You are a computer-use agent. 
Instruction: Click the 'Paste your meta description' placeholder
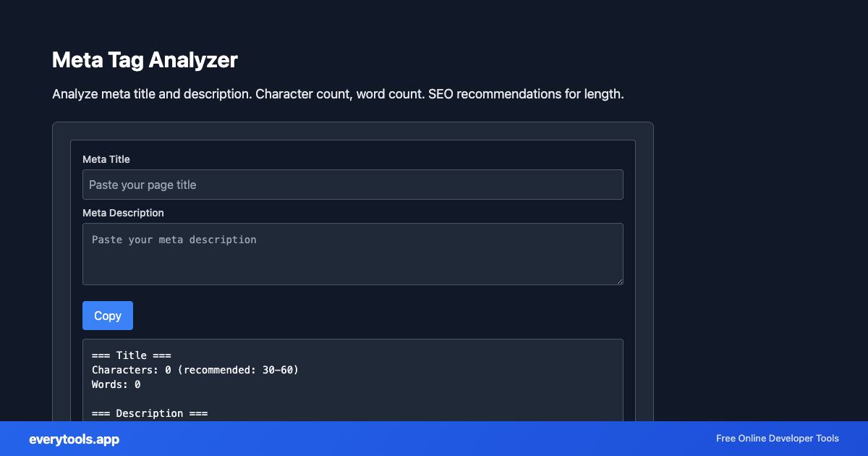click(x=173, y=240)
